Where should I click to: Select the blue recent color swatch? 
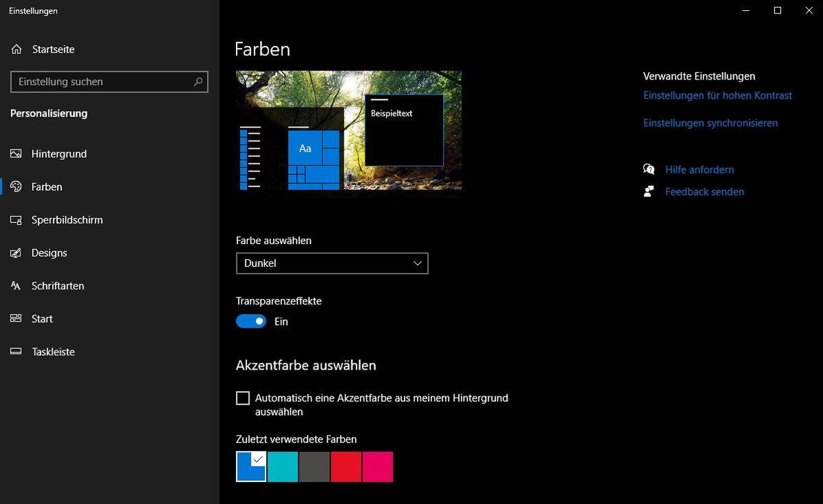[x=251, y=466]
